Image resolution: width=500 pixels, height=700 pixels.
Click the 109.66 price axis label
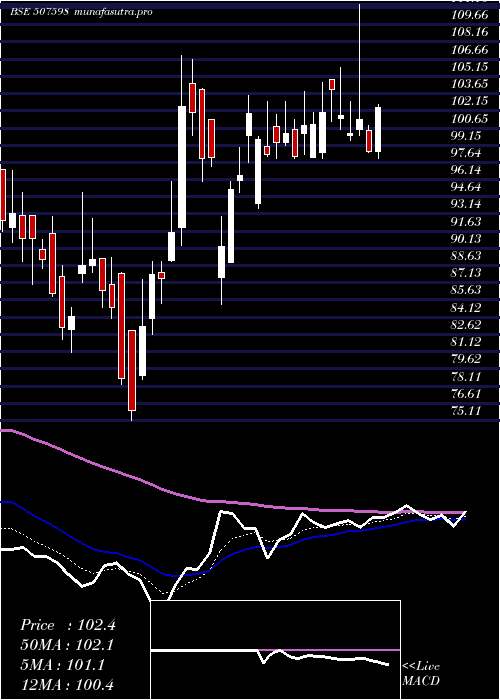tap(469, 15)
